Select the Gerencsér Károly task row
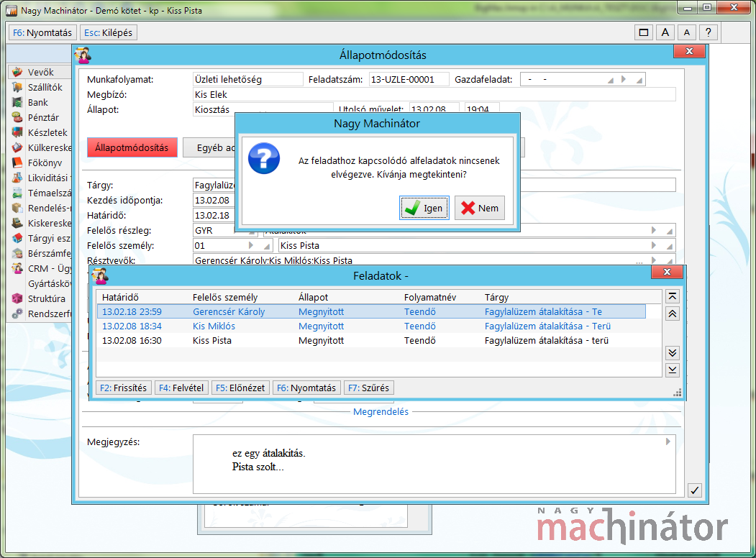 (x=371, y=312)
